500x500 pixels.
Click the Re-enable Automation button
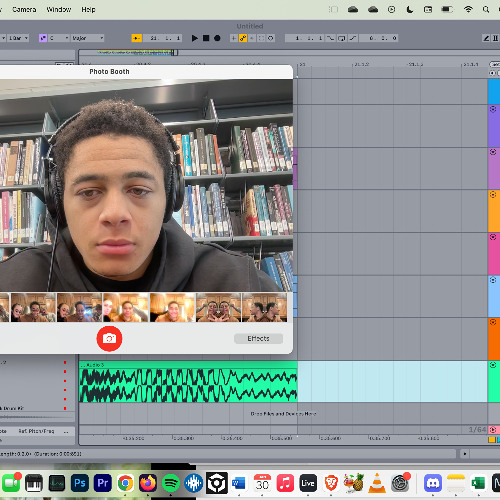[252, 38]
